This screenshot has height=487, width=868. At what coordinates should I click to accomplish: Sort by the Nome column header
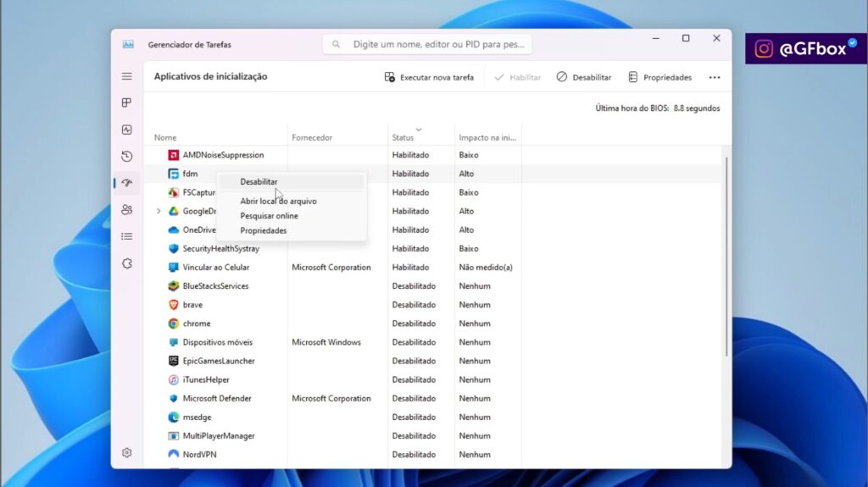165,138
